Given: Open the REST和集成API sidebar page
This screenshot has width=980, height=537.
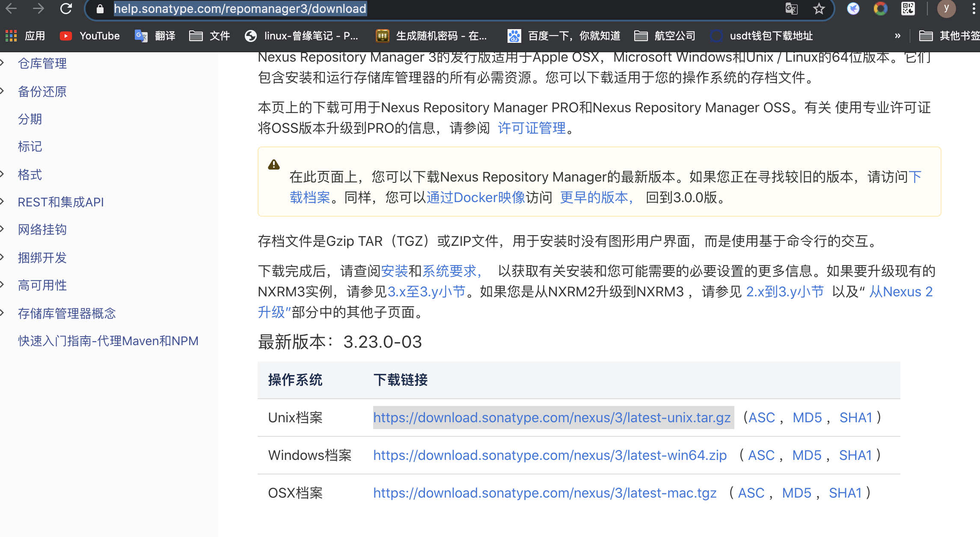Looking at the screenshot, I should (x=61, y=202).
